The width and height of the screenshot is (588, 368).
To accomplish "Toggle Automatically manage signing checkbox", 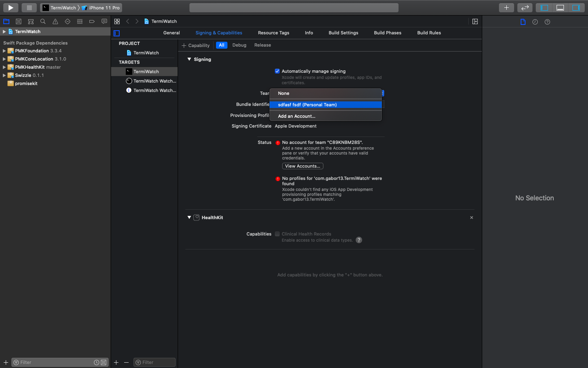I will point(277,71).
